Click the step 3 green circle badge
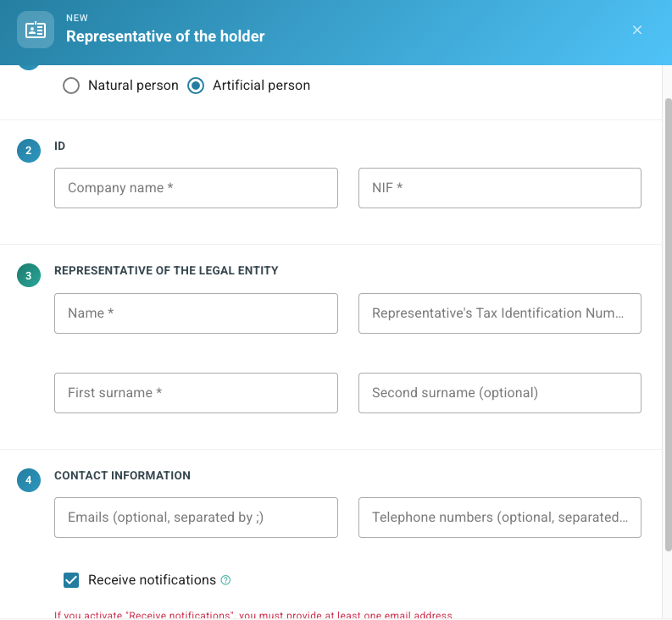 (29, 275)
